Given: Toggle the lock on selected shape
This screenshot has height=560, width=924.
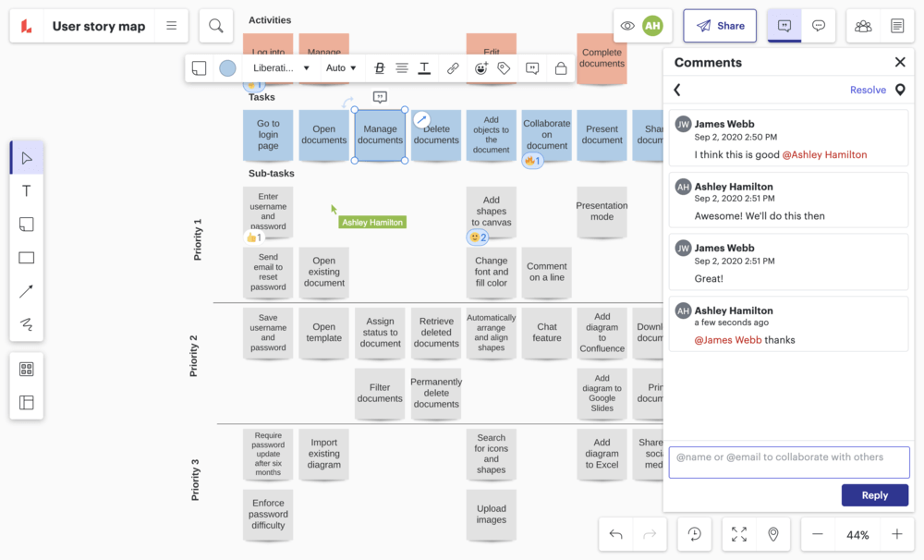Looking at the screenshot, I should click(560, 67).
